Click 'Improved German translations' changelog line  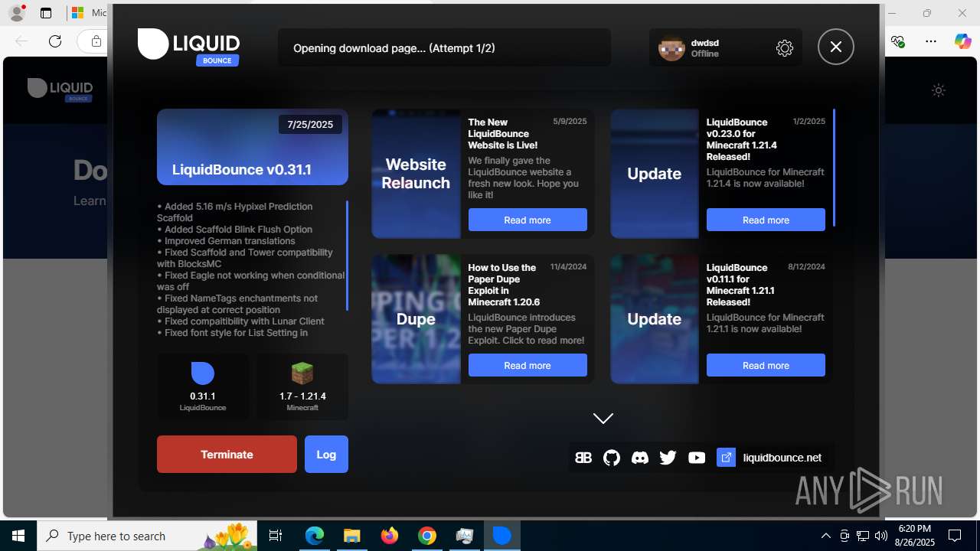click(x=226, y=241)
